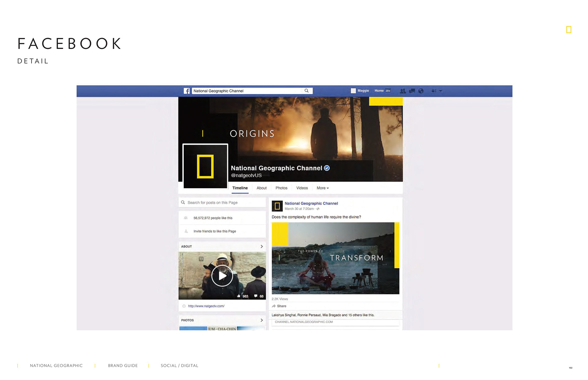
Task: Open the friend requests icon
Action: pyautogui.click(x=403, y=91)
